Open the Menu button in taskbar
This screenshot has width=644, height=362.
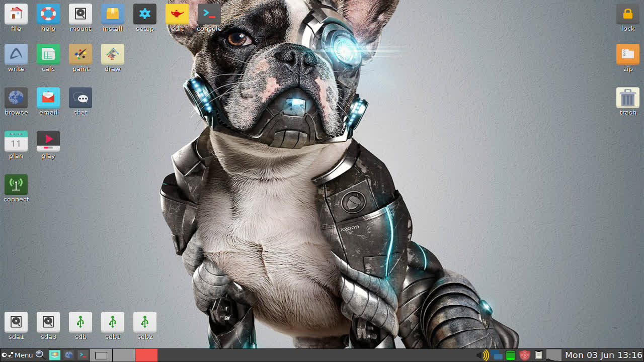[18, 355]
